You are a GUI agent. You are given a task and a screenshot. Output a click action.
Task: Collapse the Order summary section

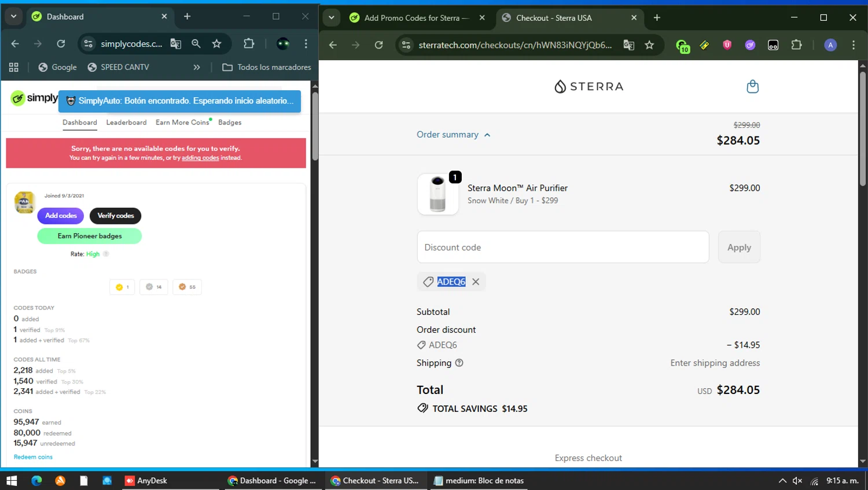tap(454, 134)
